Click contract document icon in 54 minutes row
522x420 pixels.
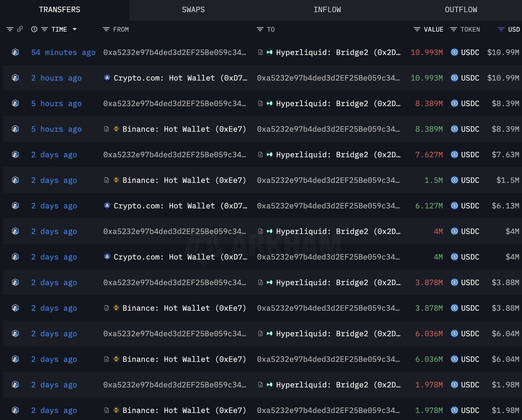point(260,53)
